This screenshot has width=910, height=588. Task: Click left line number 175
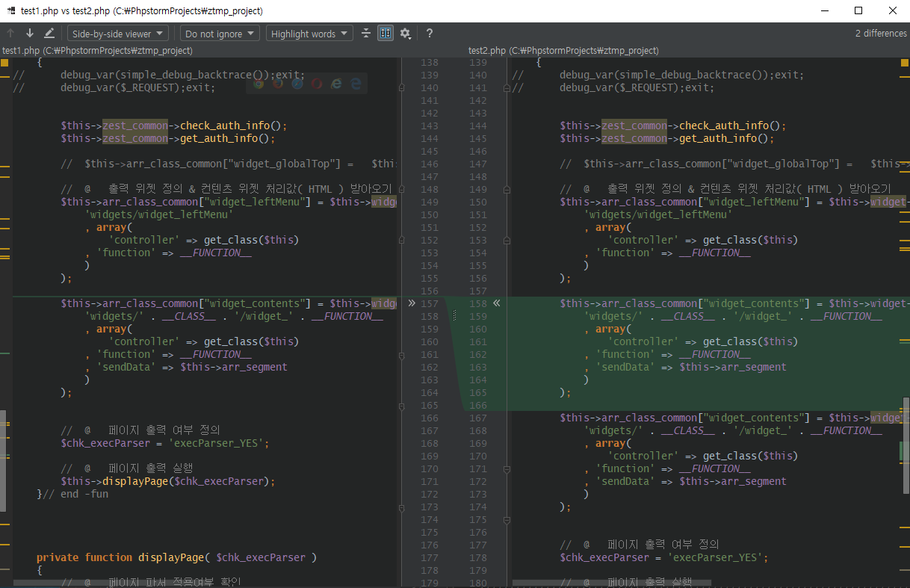[x=430, y=532]
